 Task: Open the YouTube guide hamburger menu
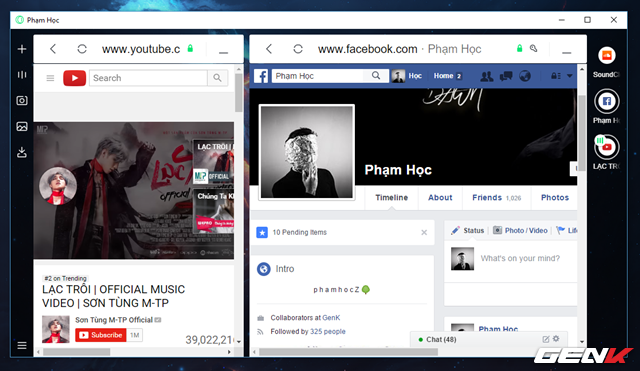pos(50,78)
